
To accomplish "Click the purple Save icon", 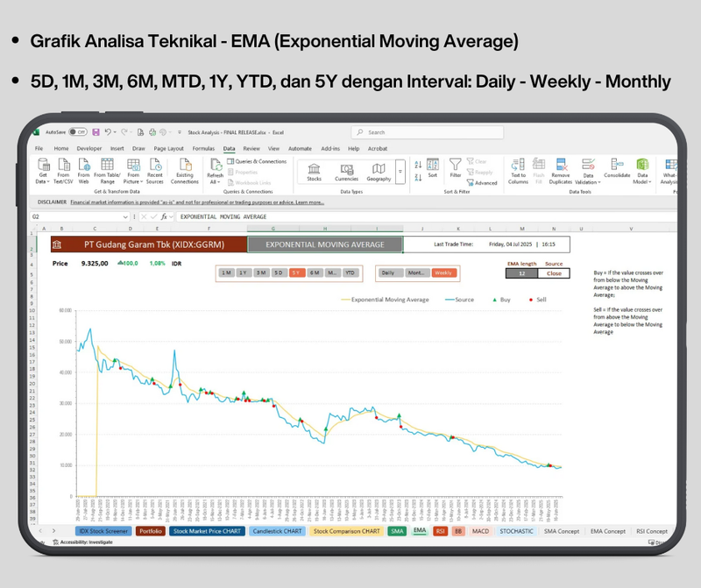I will coord(96,132).
